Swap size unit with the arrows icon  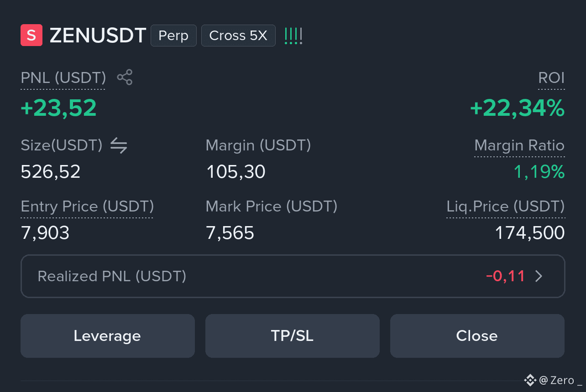click(119, 145)
